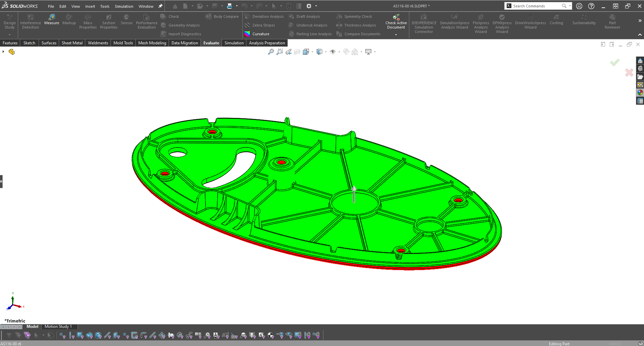
Task: Click Options gear icon in title bar
Action: [309, 6]
